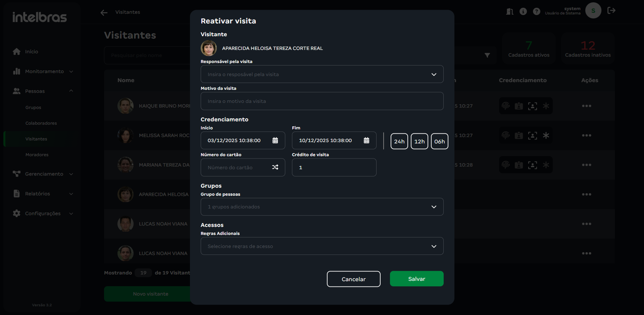644x315 pixels.
Task: Open the Início date calendar picker icon
Action: [x=275, y=140]
